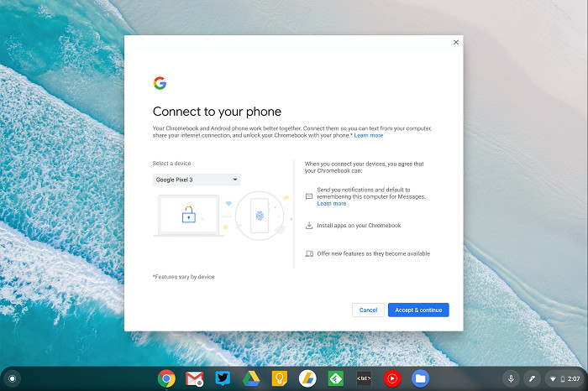Image resolution: width=588 pixels, height=391 pixels.
Task: Click Accept & continue button
Action: (x=418, y=310)
